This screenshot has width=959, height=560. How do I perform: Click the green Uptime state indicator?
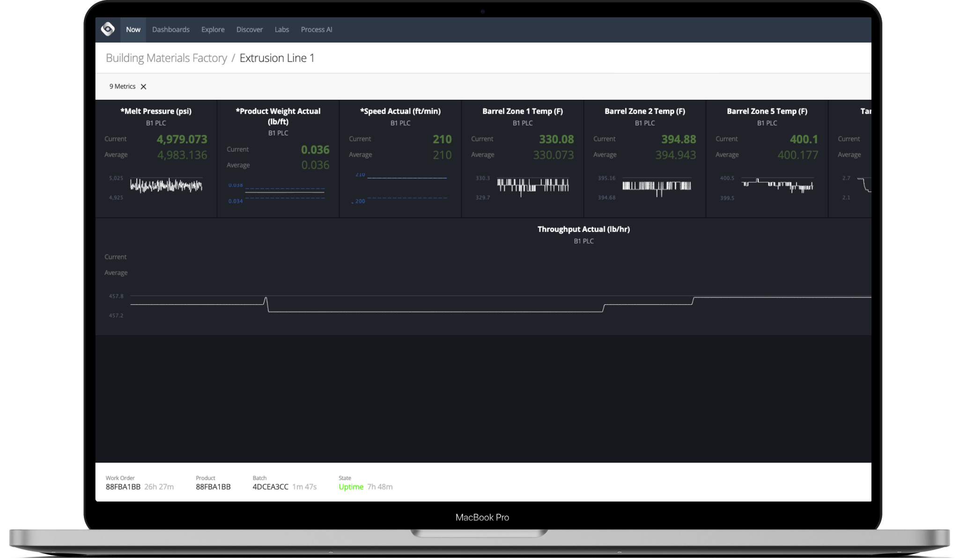[x=351, y=486]
